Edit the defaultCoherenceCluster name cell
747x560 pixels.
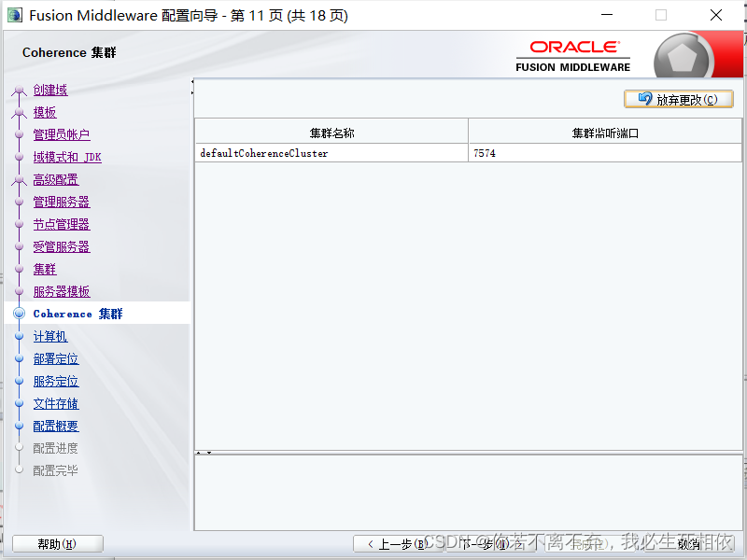click(331, 153)
